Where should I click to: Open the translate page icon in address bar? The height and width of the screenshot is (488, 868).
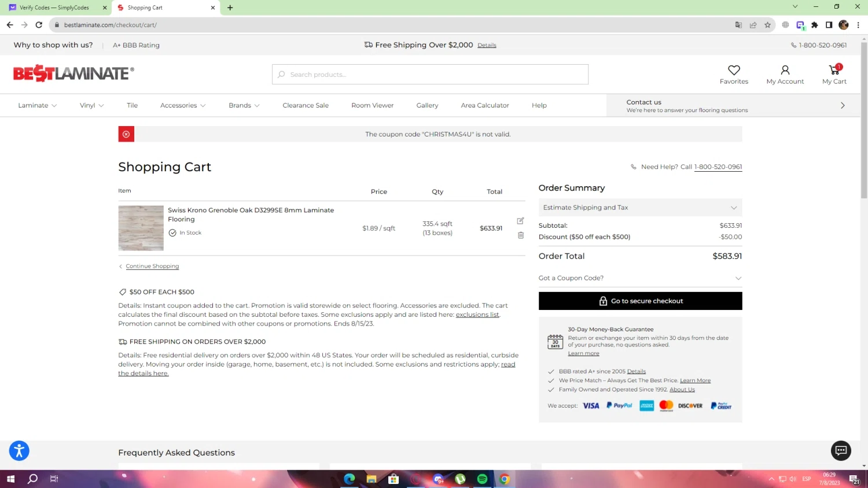click(738, 25)
